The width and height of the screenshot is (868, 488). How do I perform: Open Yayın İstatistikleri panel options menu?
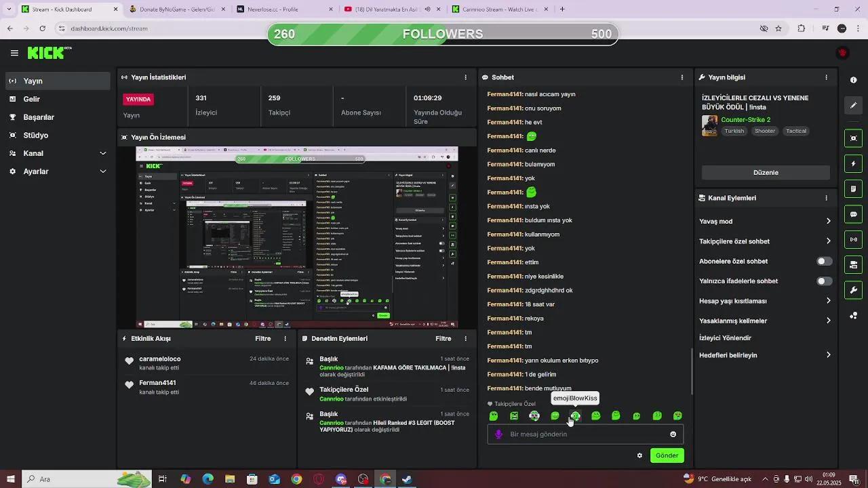click(x=465, y=77)
